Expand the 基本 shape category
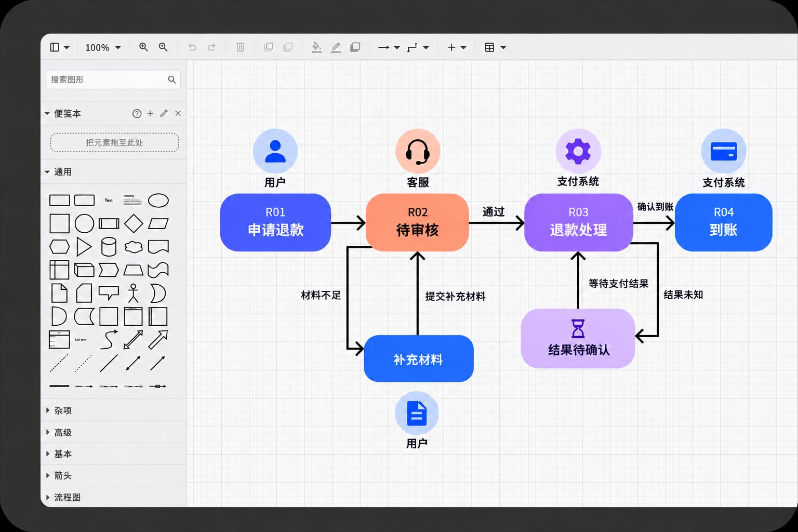The width and height of the screenshot is (798, 532). 113,454
